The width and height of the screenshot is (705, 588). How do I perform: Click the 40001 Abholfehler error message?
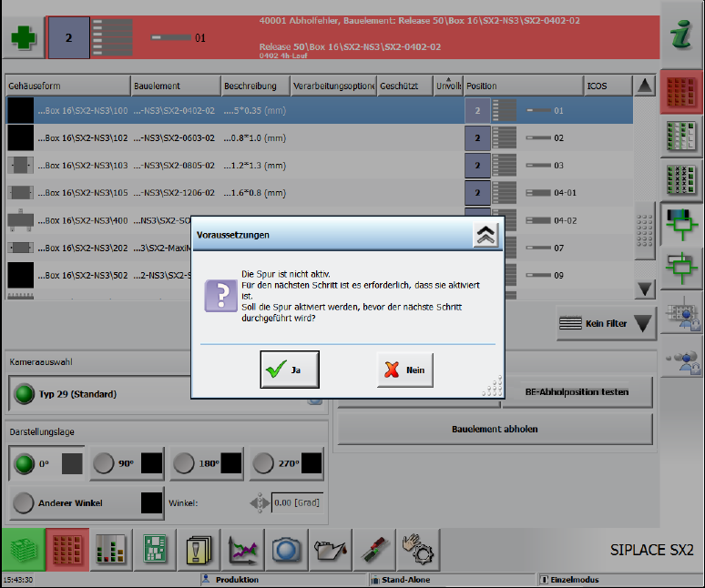tap(420, 21)
